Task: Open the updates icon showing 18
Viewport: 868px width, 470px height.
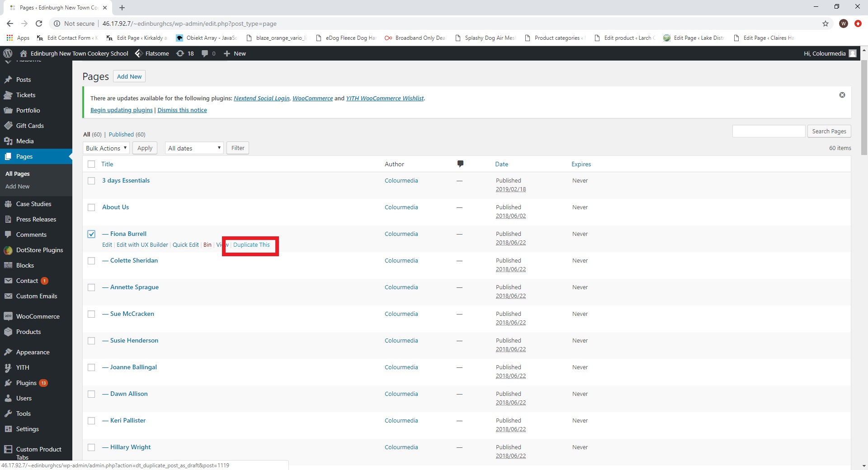Action: click(184, 53)
